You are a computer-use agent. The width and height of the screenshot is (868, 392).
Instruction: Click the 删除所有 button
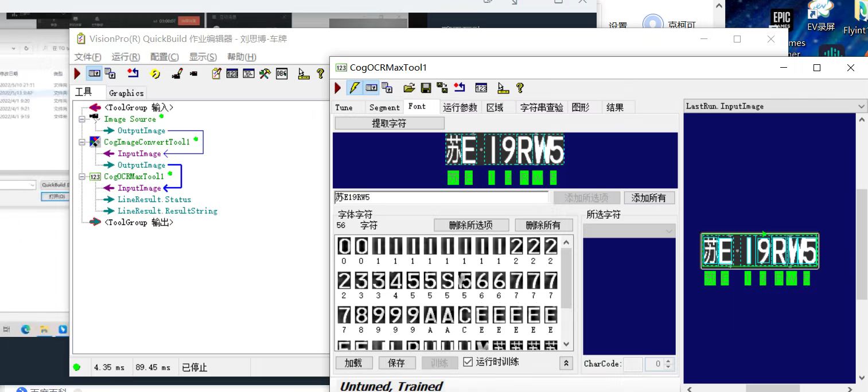coord(543,225)
